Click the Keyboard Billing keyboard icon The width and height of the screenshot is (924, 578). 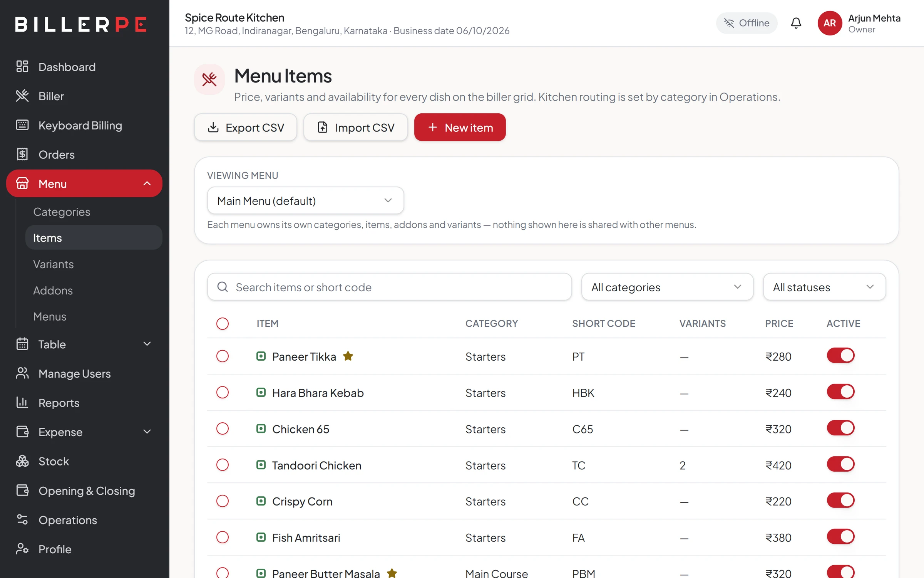click(x=22, y=125)
